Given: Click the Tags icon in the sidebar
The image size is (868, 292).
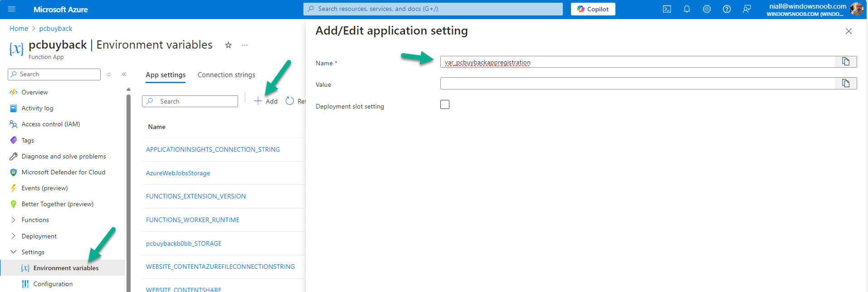Looking at the screenshot, I should point(14,140).
